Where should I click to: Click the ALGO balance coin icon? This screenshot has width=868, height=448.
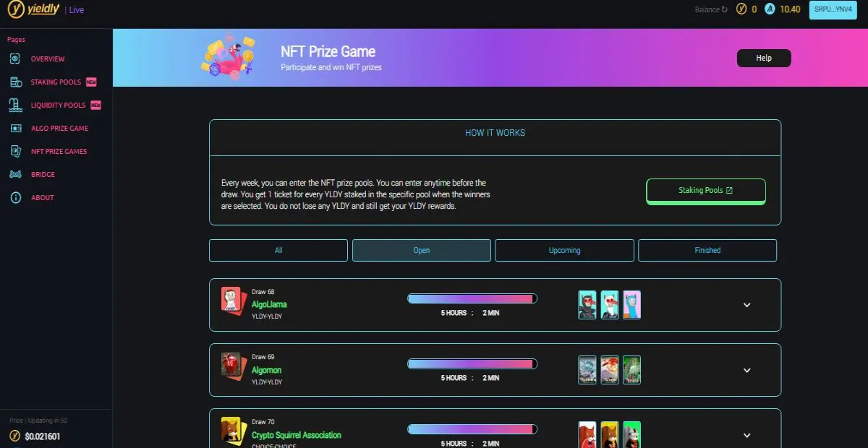770,9
